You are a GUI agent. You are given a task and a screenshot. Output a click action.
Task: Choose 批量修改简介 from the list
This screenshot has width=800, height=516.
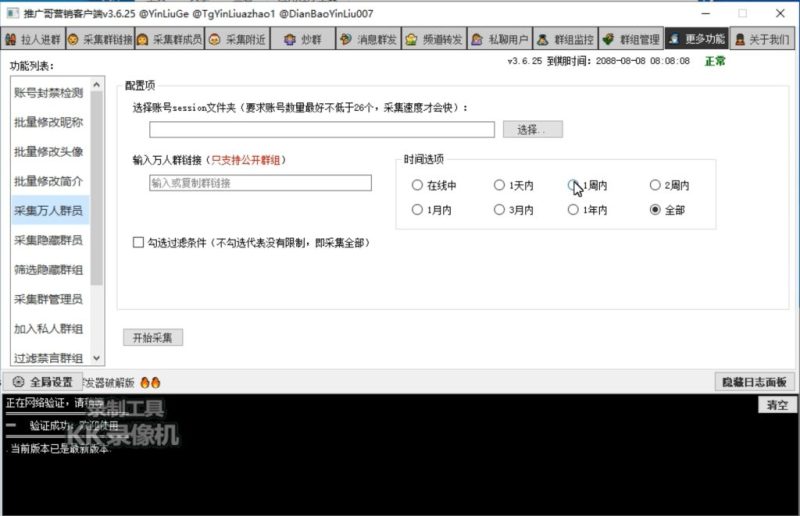coord(48,181)
